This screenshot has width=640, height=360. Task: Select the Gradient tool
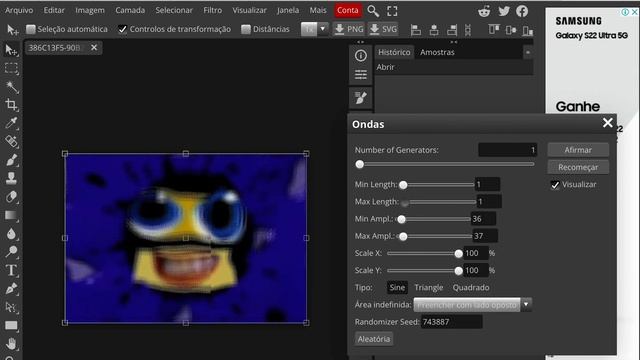11,215
